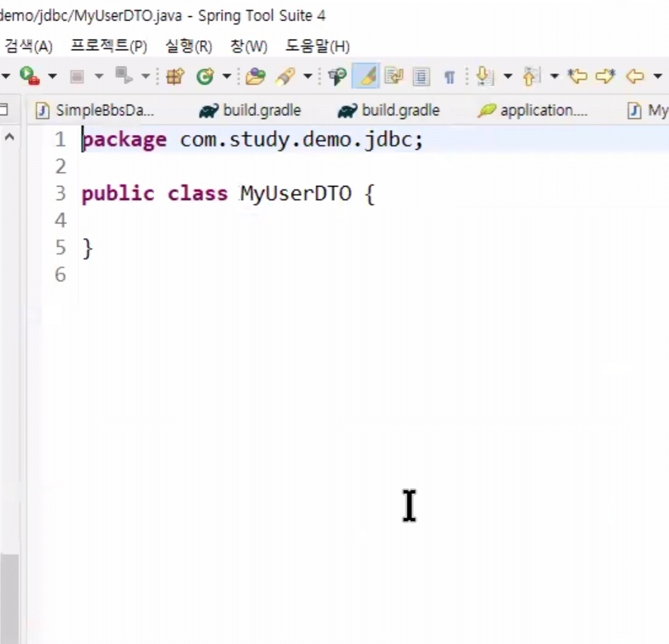Toggle Block Selection Mode button
Viewport: 669px width, 644px height.
(421, 77)
